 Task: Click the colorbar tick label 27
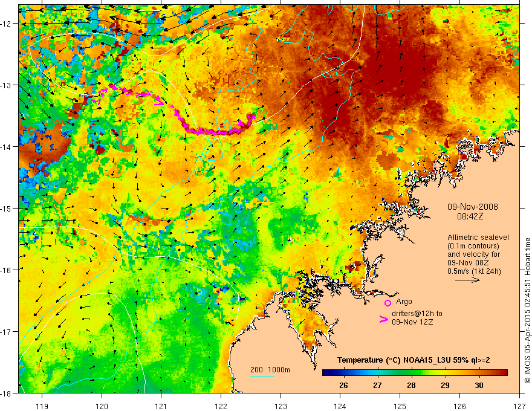click(378, 386)
